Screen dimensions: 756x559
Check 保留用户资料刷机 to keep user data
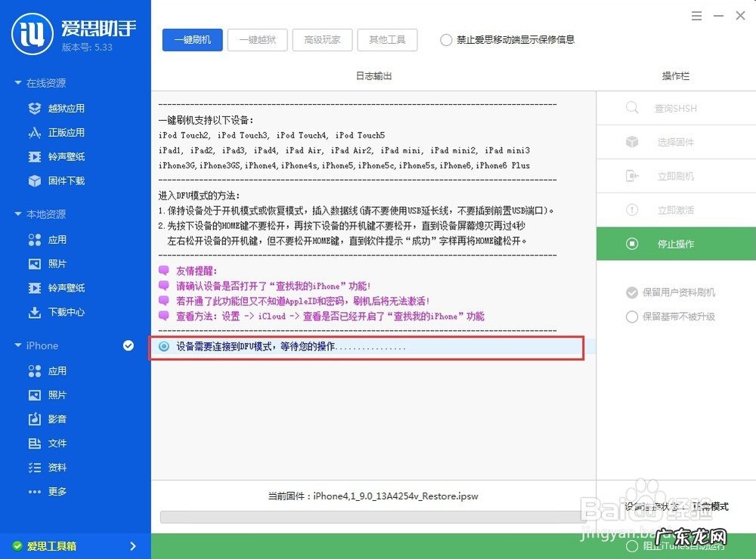(x=633, y=293)
